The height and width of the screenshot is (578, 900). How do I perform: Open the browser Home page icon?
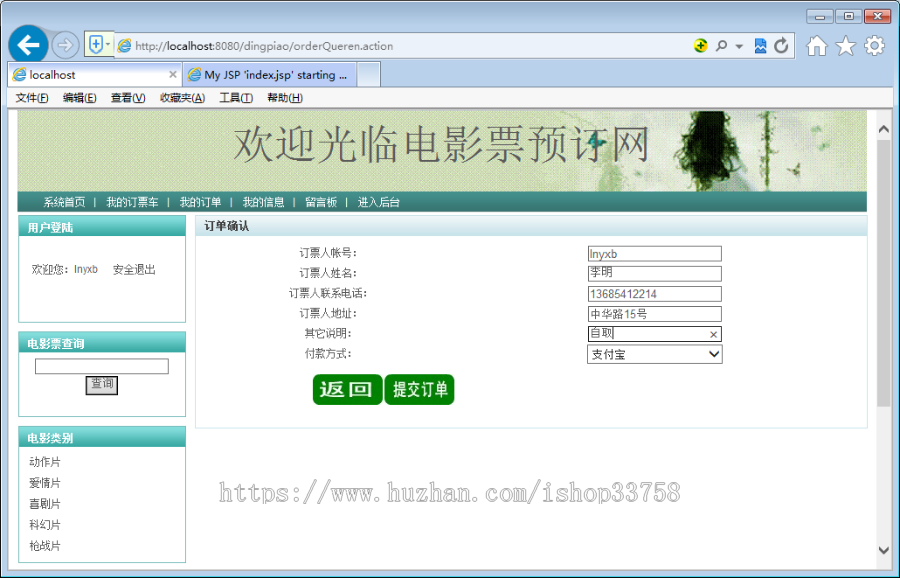[x=816, y=45]
